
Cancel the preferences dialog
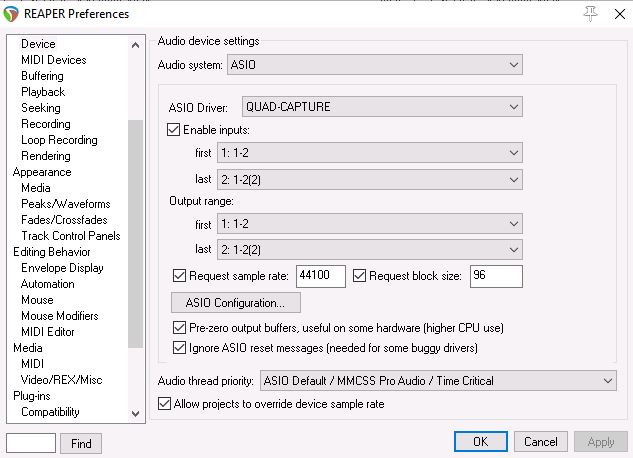point(541,441)
